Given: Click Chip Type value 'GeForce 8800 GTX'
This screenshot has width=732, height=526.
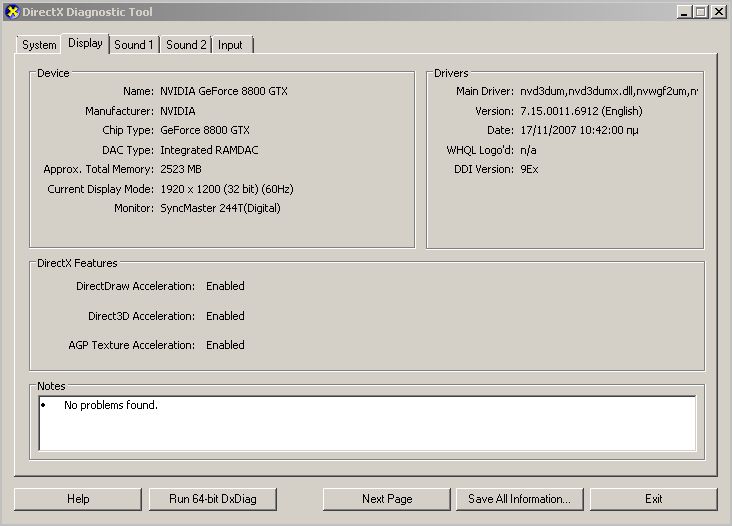Looking at the screenshot, I should click(205, 130).
